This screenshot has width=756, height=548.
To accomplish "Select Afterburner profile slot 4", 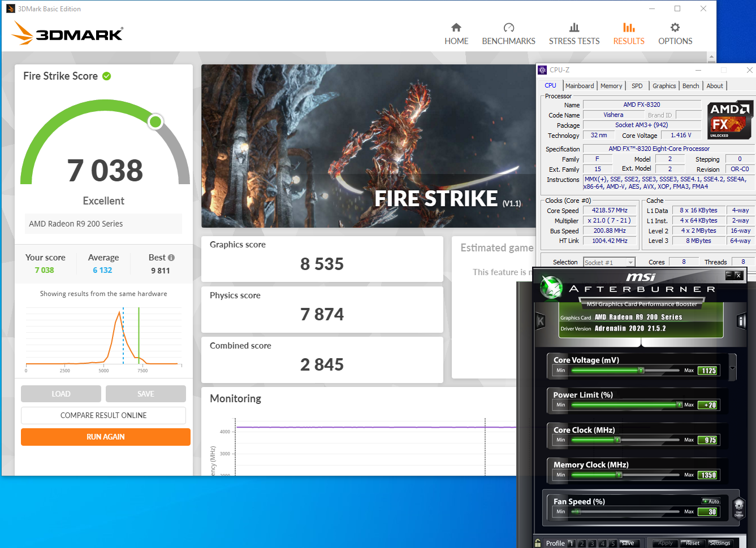I will [x=603, y=543].
